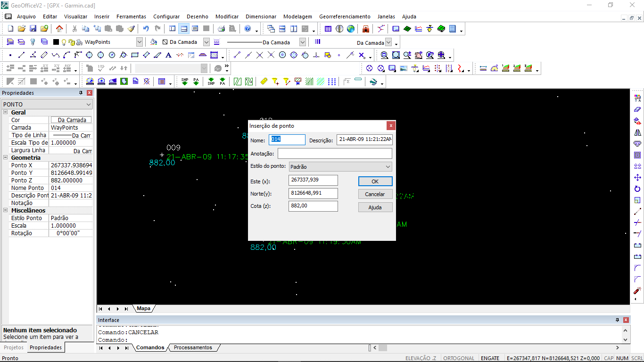
Task: Collapse the Geometria property group
Action: click(6, 158)
